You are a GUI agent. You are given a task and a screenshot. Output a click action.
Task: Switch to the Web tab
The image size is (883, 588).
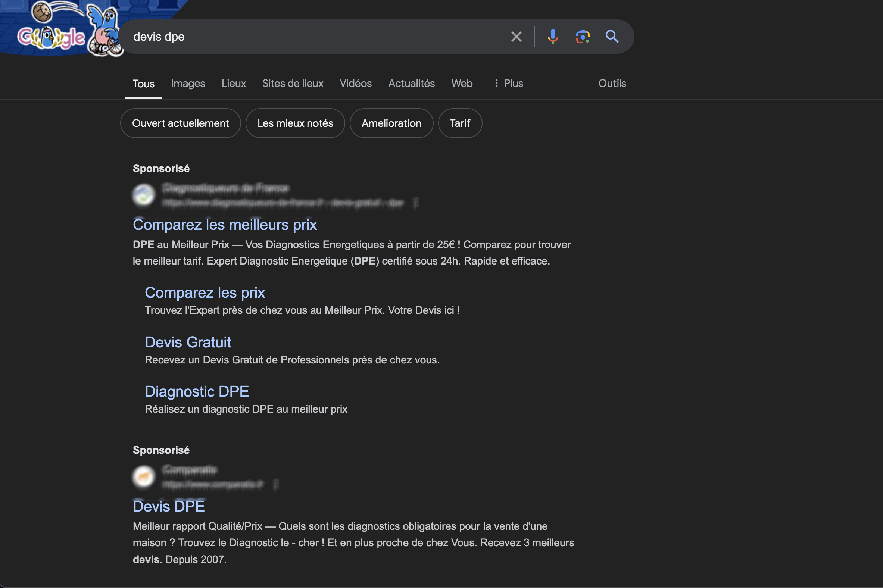[462, 83]
